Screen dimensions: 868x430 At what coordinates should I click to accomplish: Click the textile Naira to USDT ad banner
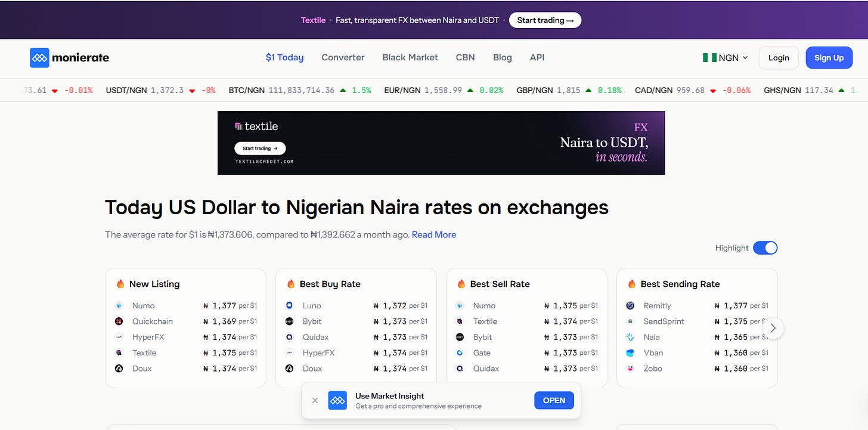pyautogui.click(x=441, y=143)
